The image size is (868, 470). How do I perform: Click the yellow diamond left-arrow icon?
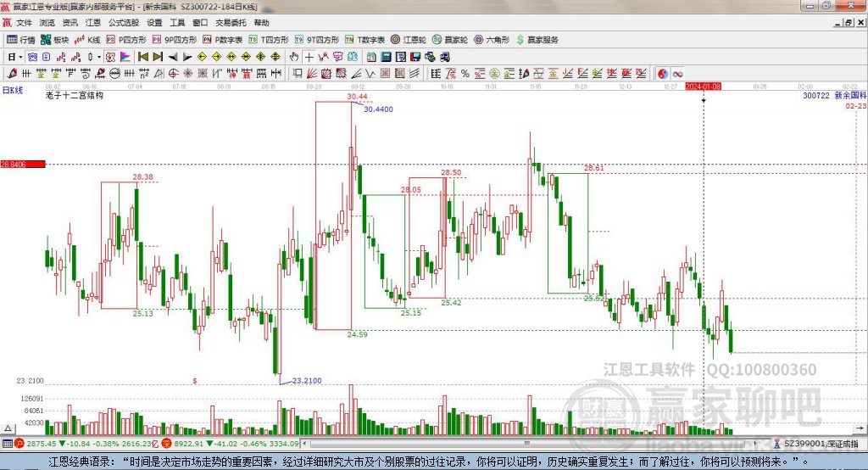pos(202,57)
